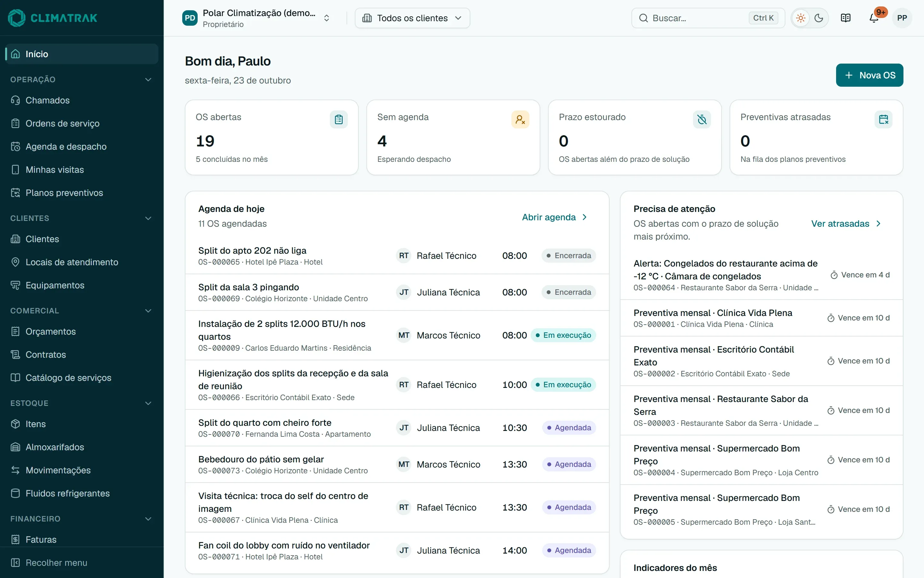This screenshot has width=924, height=578.
Task: Click the Itens box icon
Action: pyautogui.click(x=15, y=424)
